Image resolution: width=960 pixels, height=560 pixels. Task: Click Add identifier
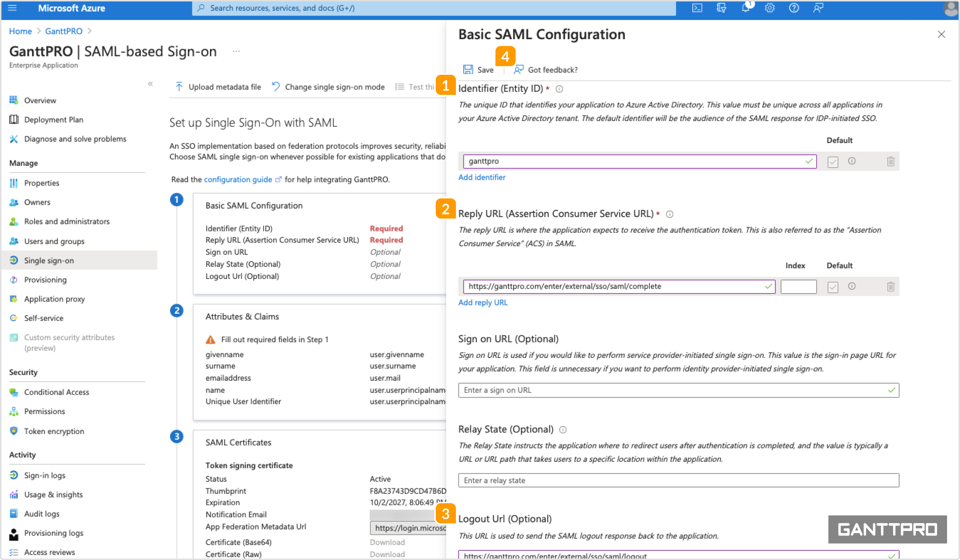[x=481, y=177]
